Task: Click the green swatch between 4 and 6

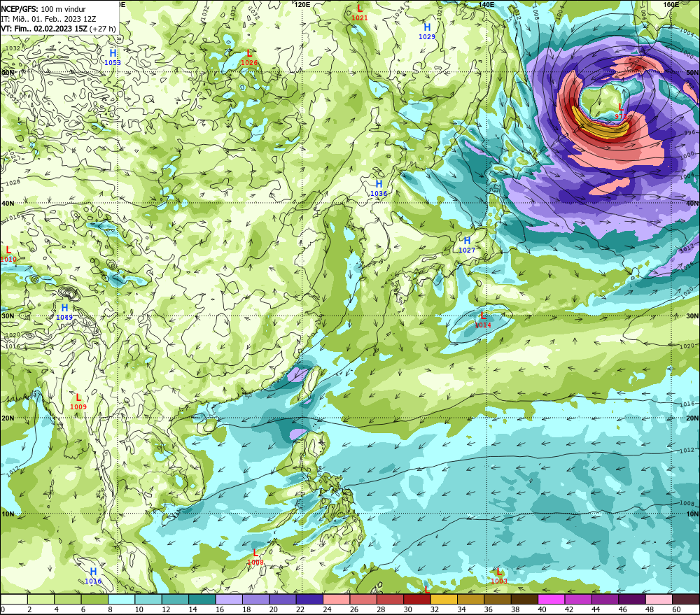Action: coord(68,599)
